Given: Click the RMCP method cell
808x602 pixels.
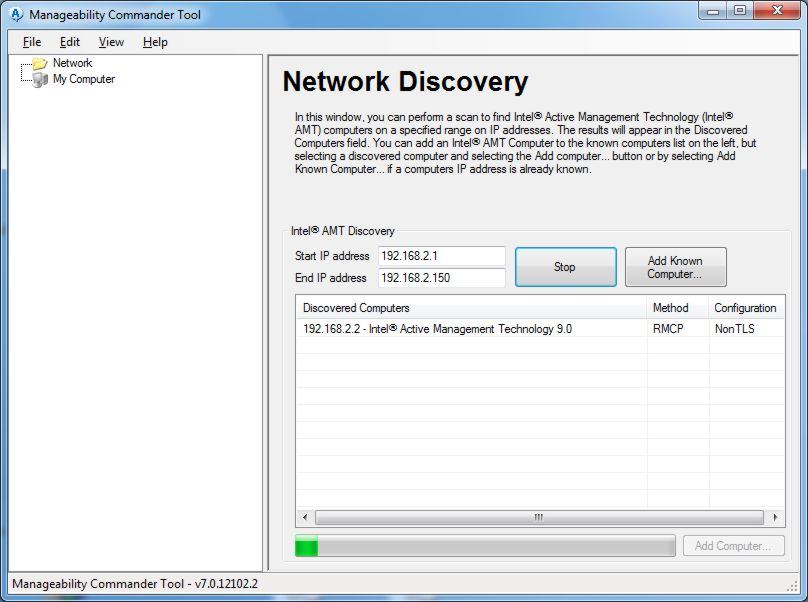Looking at the screenshot, I should point(668,329).
